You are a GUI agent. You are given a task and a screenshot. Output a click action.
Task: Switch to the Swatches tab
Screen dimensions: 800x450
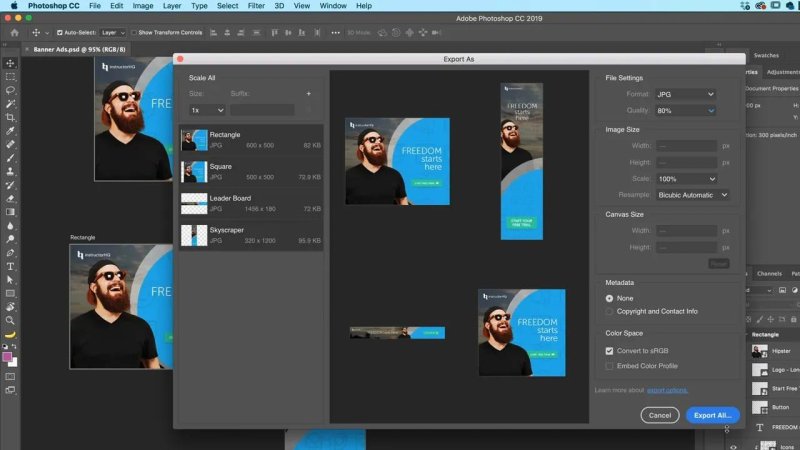766,55
